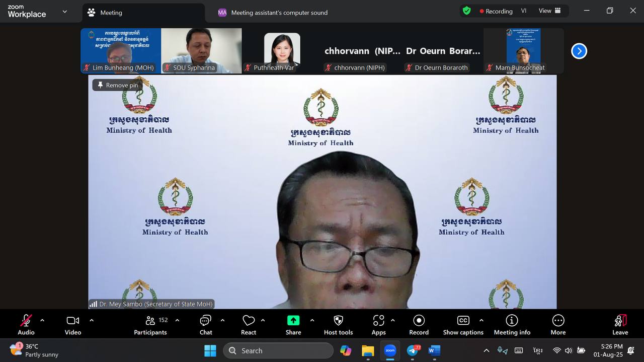The image size is (644, 362).
Task: Open notification bell in system tray
Action: (x=631, y=350)
